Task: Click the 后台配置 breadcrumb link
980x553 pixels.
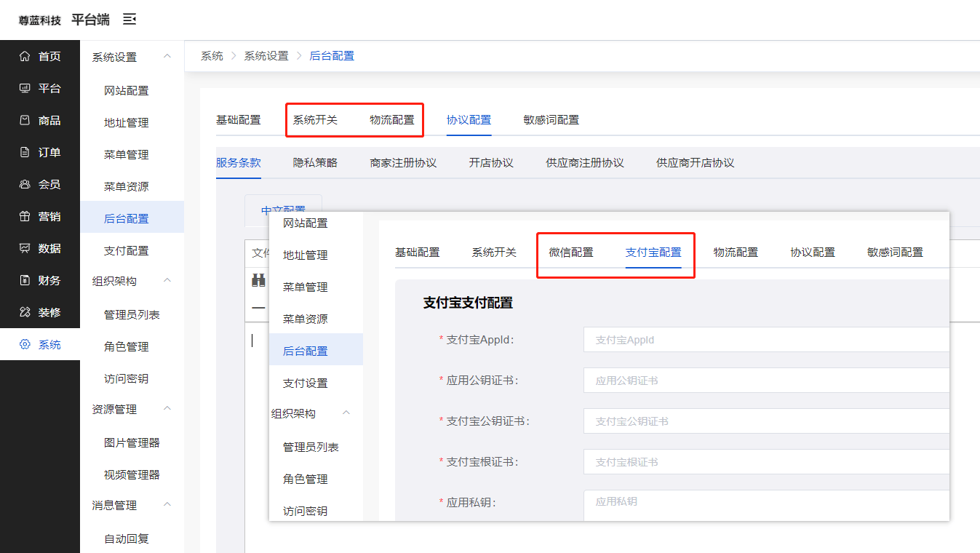Action: 332,56
